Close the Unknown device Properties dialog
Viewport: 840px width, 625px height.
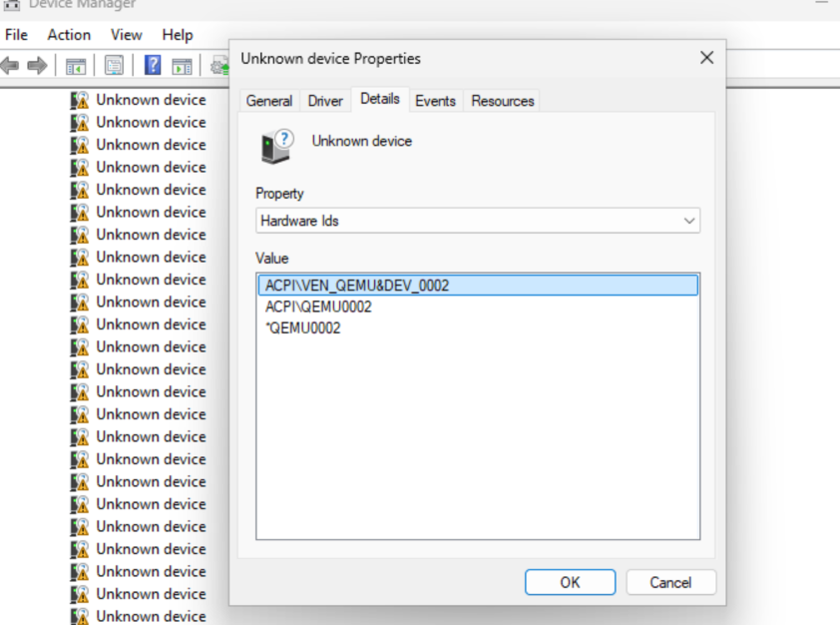(706, 58)
